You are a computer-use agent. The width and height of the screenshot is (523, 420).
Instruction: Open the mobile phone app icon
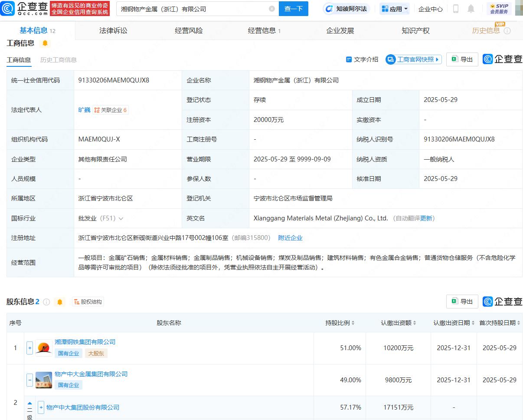pos(456,9)
